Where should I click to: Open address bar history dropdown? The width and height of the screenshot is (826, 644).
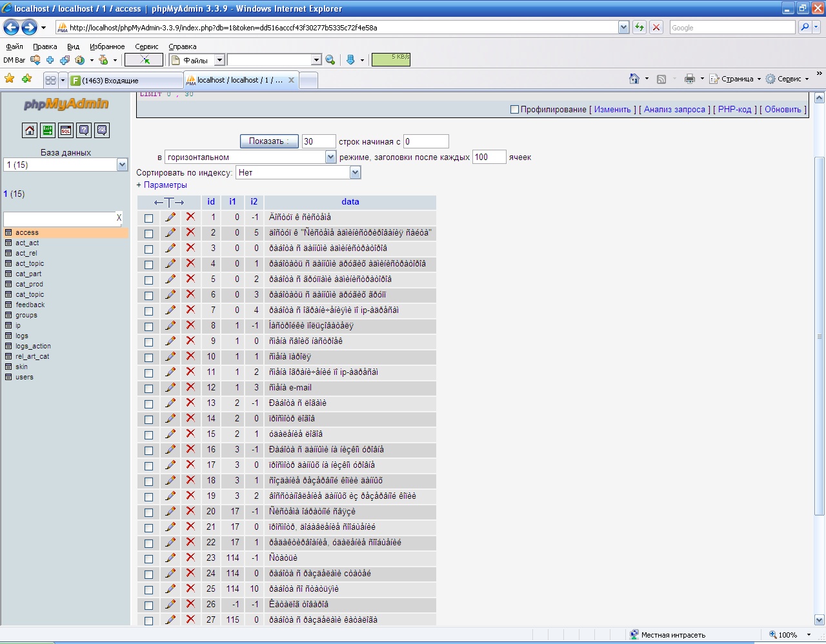[x=623, y=27]
